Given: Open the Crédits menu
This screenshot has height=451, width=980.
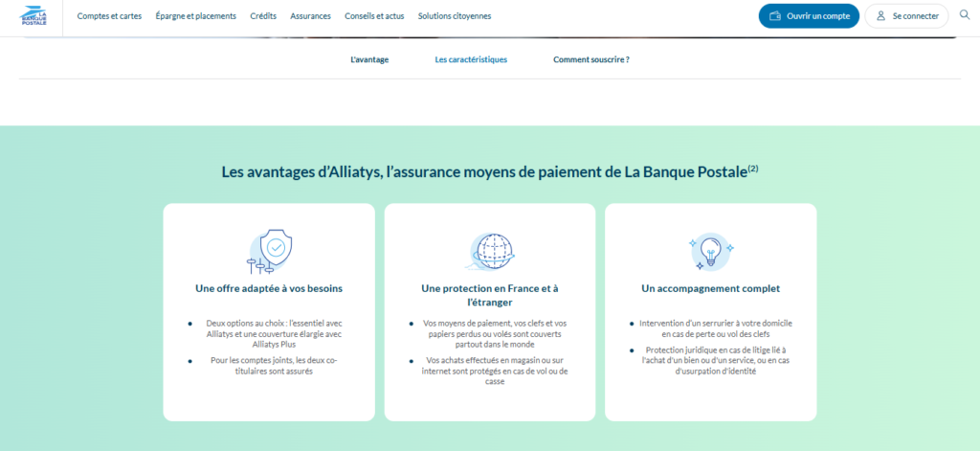Looking at the screenshot, I should point(263,16).
